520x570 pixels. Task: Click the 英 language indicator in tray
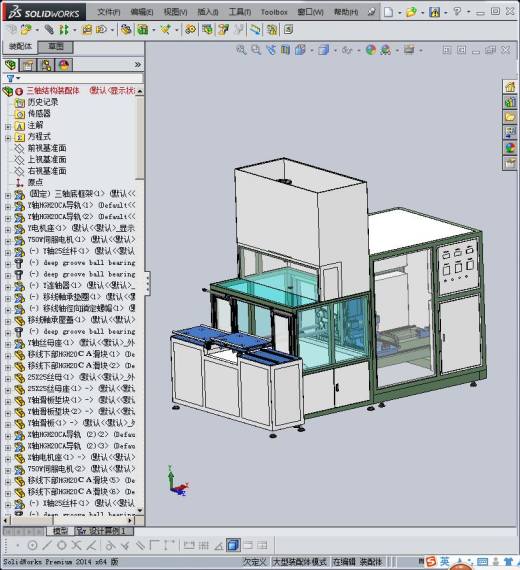444,561
